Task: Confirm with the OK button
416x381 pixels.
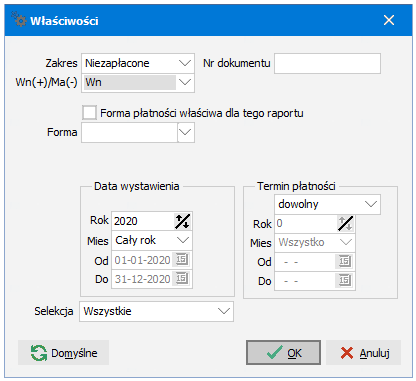Action: (x=283, y=353)
